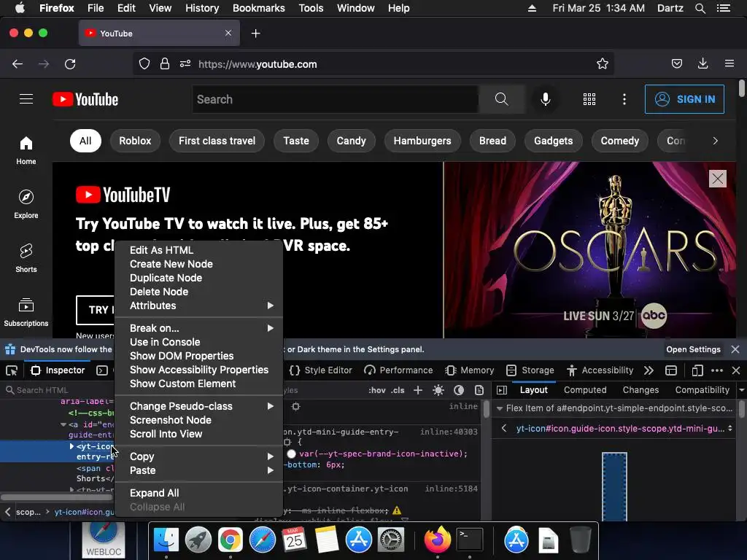Screen dimensions: 747x560
Task: Open DevTools customize ellipsis menu
Action: point(716,370)
